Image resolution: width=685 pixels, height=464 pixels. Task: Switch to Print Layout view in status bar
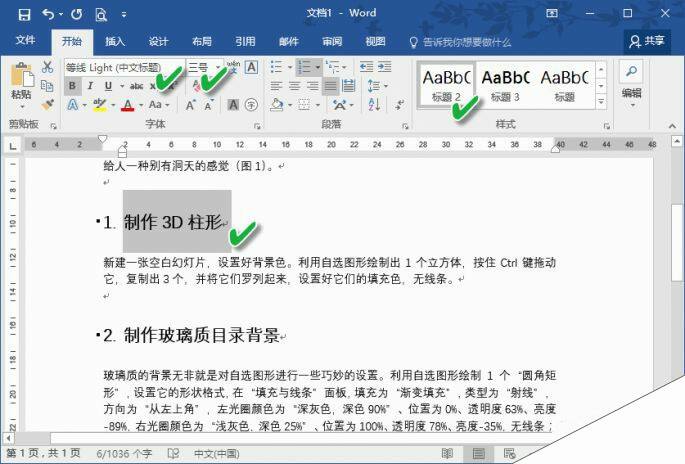pos(478,454)
